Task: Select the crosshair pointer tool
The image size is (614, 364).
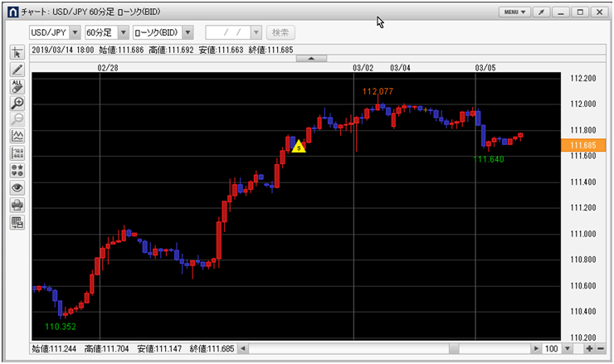Action: 17,52
